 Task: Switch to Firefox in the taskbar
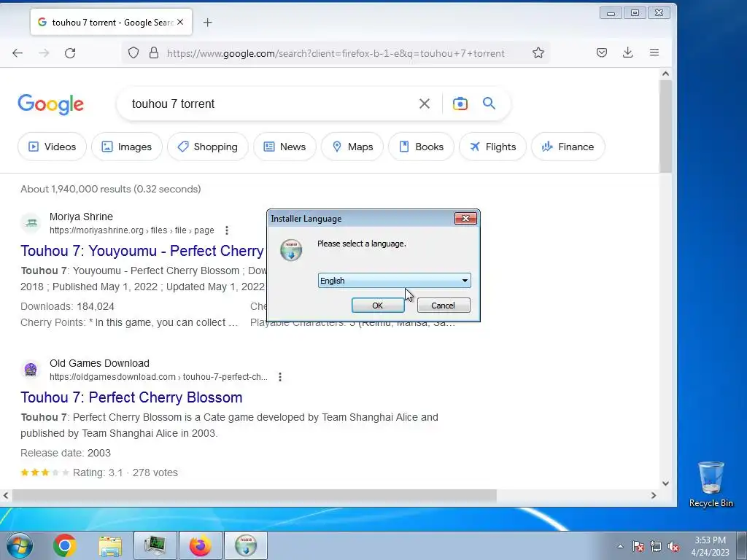click(x=201, y=545)
